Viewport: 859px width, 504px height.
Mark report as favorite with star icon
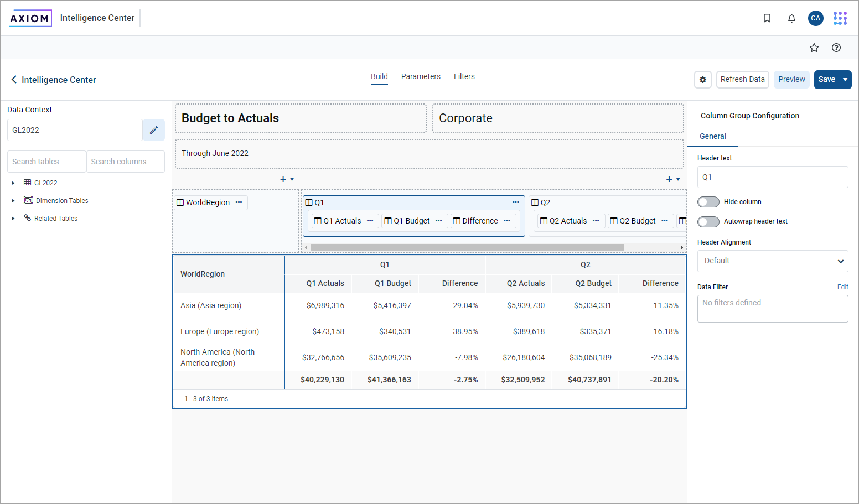click(814, 48)
